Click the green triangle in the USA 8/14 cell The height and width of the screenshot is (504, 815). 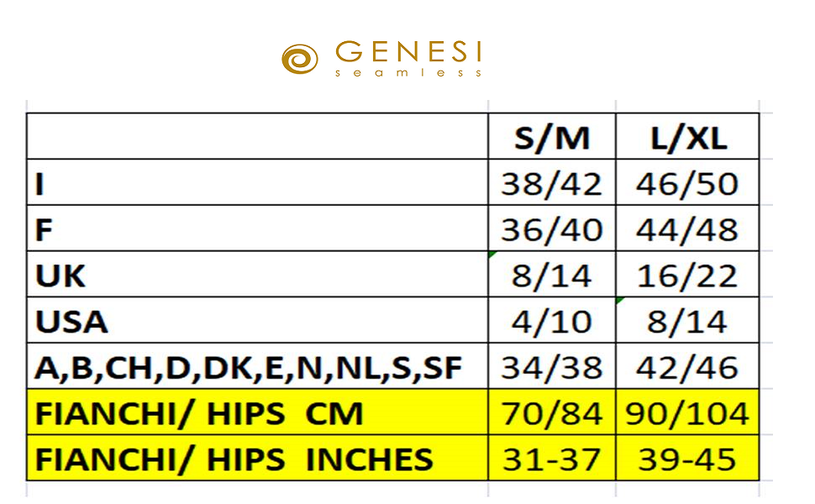(x=619, y=300)
